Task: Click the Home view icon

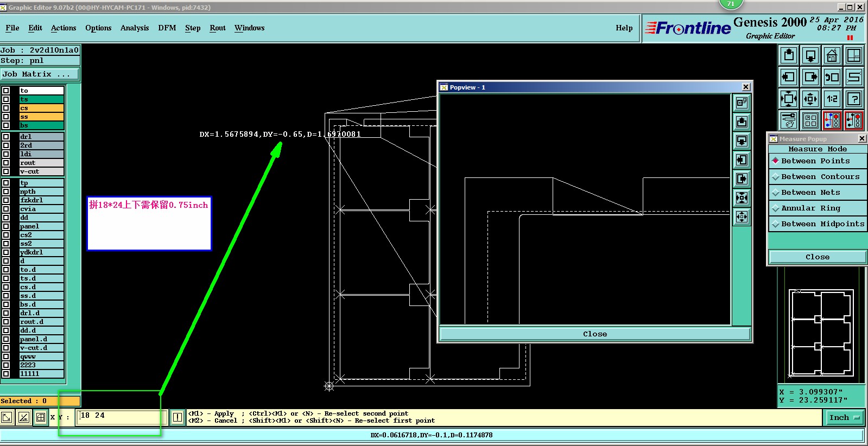Action: pyautogui.click(x=832, y=55)
